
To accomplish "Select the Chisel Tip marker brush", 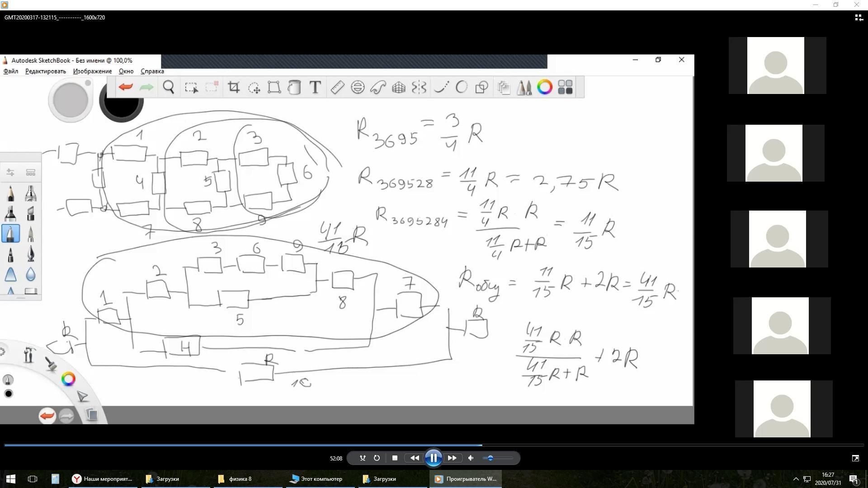I will (x=31, y=213).
